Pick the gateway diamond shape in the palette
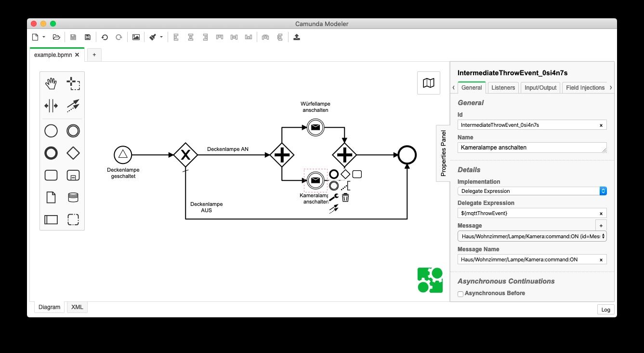The height and width of the screenshot is (353, 644). coord(73,153)
